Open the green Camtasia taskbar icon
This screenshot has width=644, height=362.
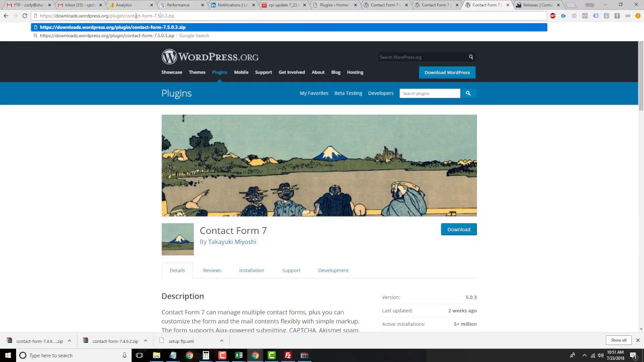tap(272, 355)
